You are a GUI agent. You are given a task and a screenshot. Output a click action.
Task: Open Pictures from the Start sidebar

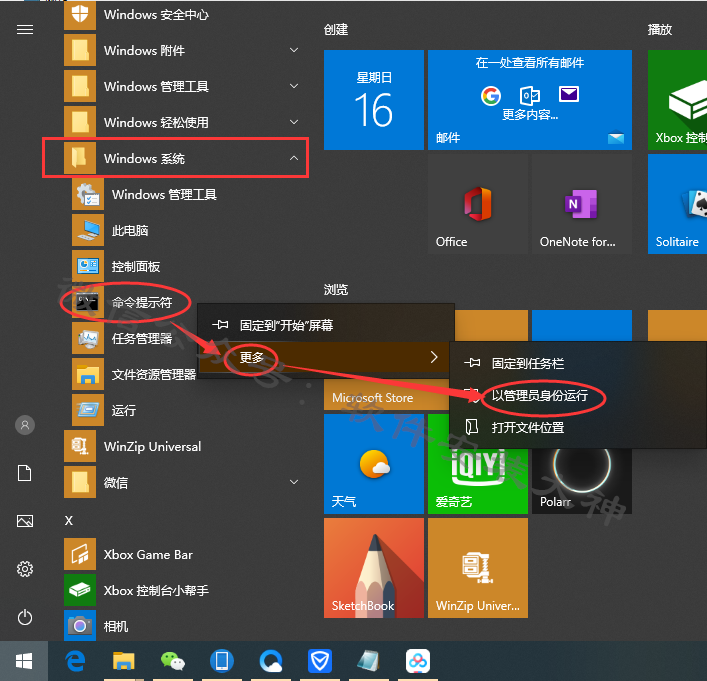tap(25, 521)
